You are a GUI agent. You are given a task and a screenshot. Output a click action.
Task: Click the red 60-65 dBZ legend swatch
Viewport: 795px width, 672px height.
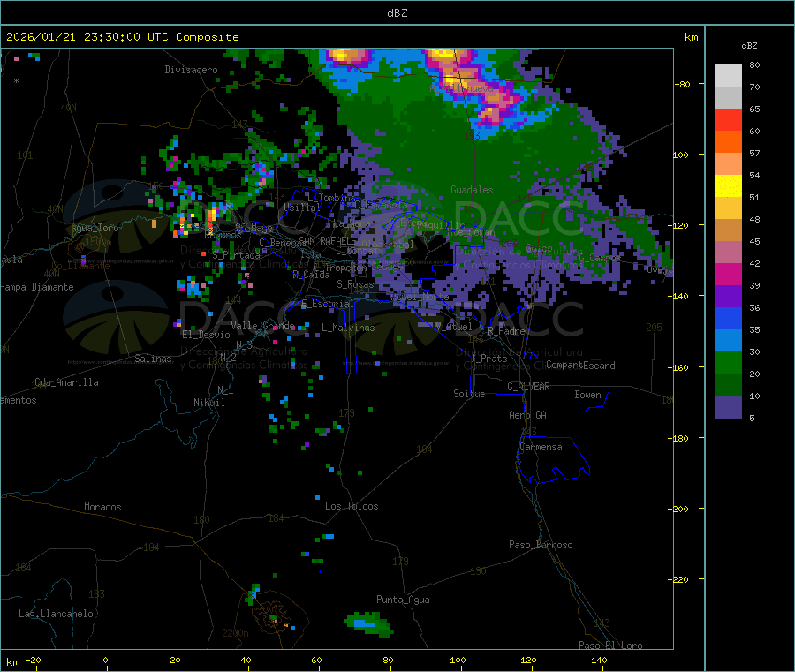[728, 119]
